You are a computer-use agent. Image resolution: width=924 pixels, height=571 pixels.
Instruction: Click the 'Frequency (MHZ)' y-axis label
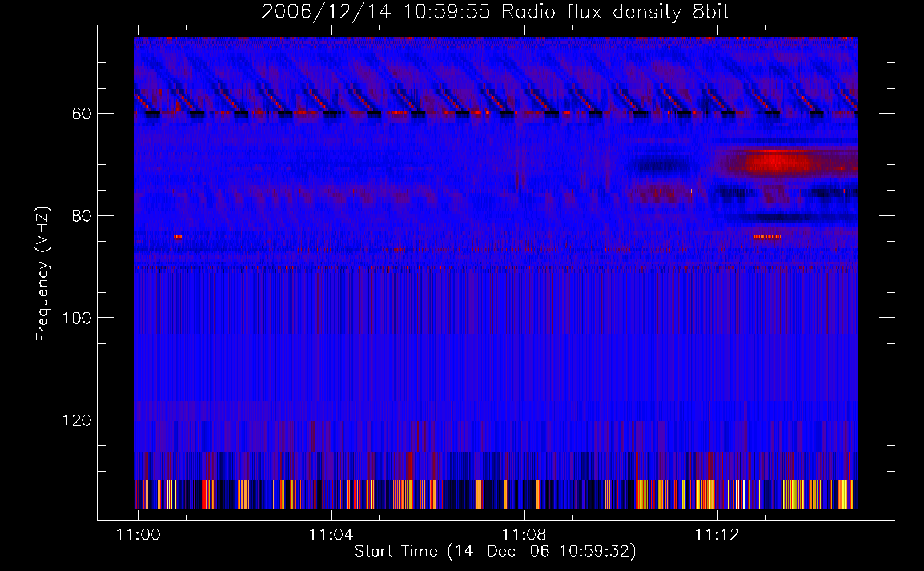pyautogui.click(x=43, y=274)
